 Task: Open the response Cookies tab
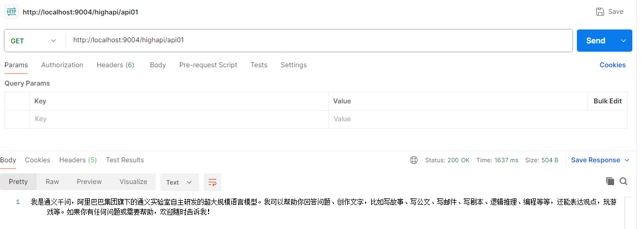click(37, 160)
